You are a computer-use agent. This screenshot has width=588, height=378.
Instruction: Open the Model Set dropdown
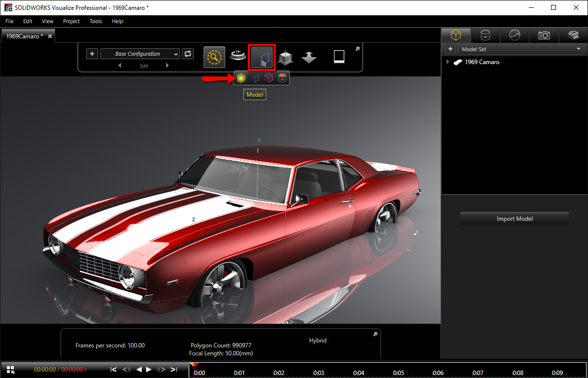(x=520, y=49)
